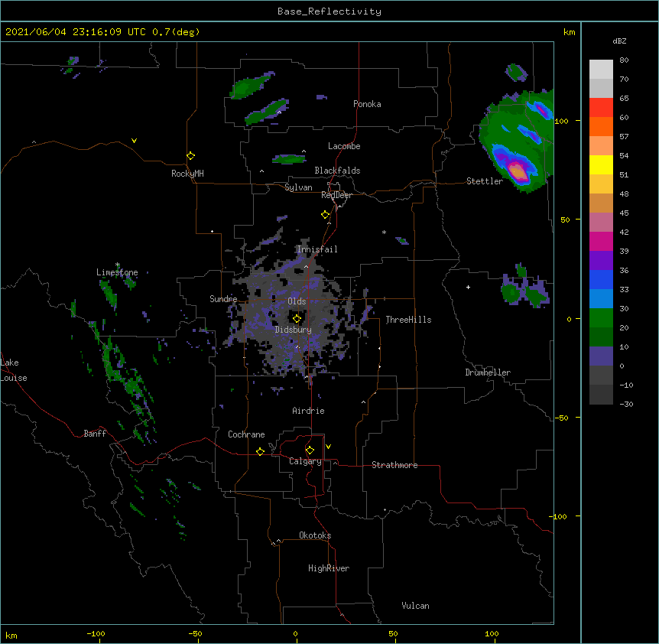Click the Lake Louise label
Screen dimensions: 659x644
[14, 370]
